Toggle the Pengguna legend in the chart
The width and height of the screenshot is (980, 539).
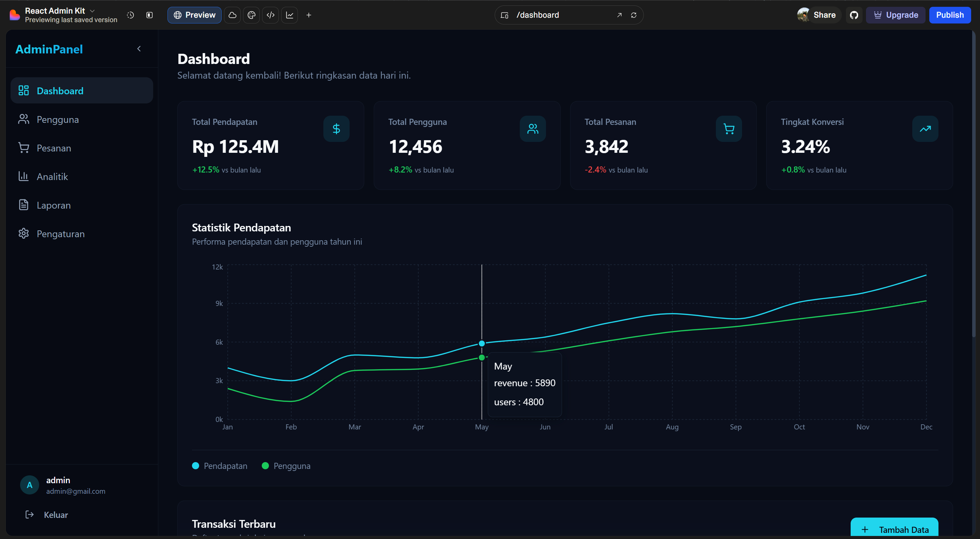[286, 465]
